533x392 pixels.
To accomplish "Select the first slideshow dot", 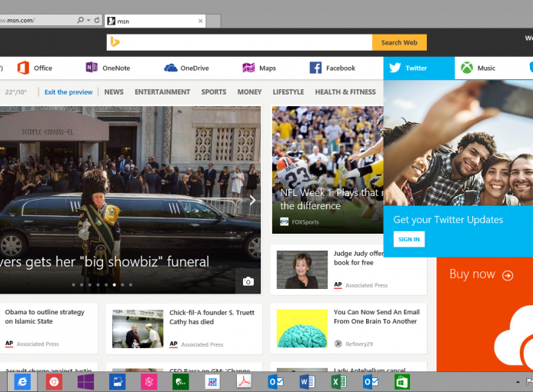I will click(x=73, y=285).
